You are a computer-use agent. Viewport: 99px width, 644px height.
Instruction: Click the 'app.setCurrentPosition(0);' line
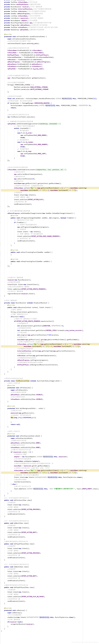(25, 179)
